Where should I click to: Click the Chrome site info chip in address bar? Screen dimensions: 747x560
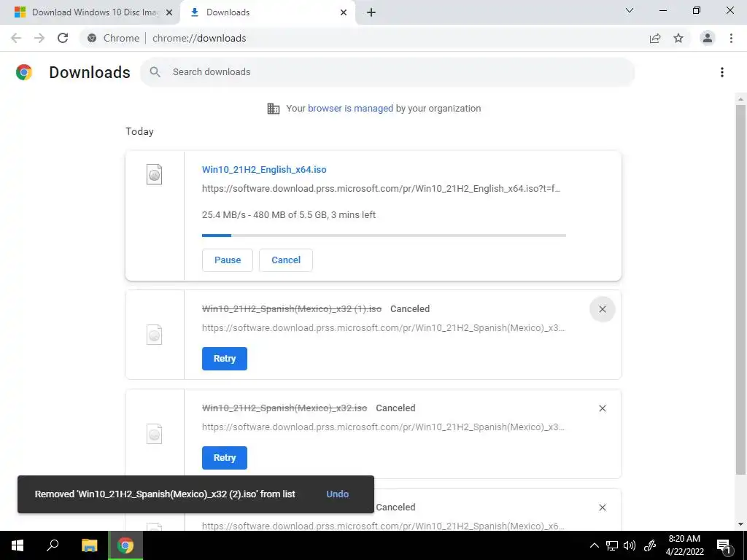(114, 38)
